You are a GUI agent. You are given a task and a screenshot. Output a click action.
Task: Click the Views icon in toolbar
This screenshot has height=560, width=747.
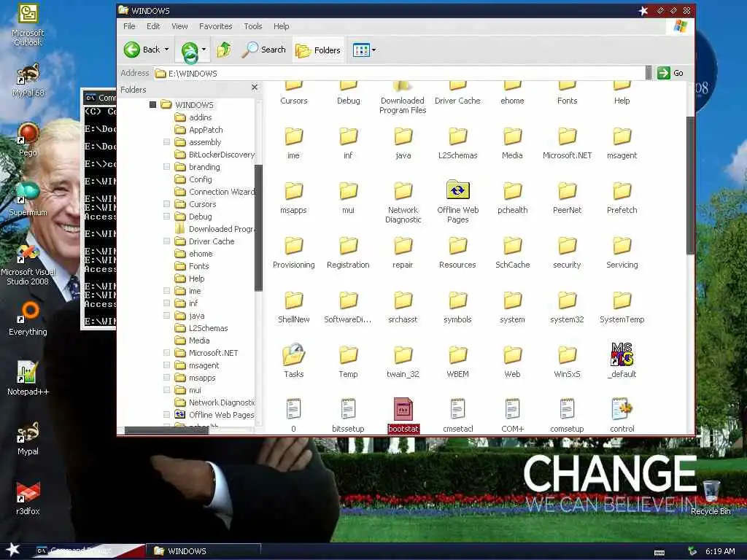(x=361, y=50)
